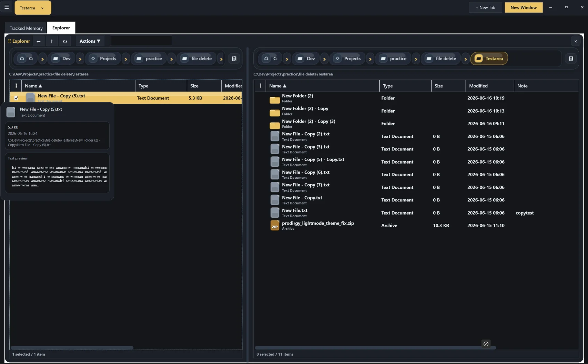The image size is (588, 364).
Task: Click the copytest note text
Action: pos(525,213)
